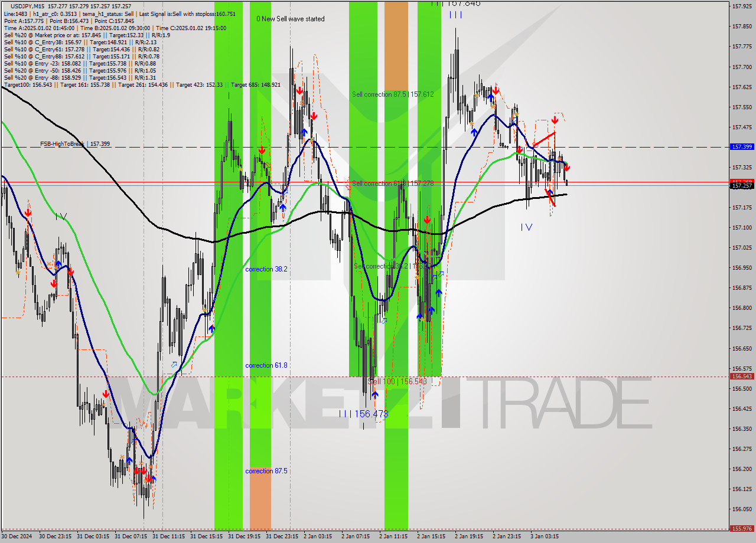Click the 'Sell %20 @ Entry -50: 158.426' line
Screen dimensions: 756x543
[x=80, y=70]
